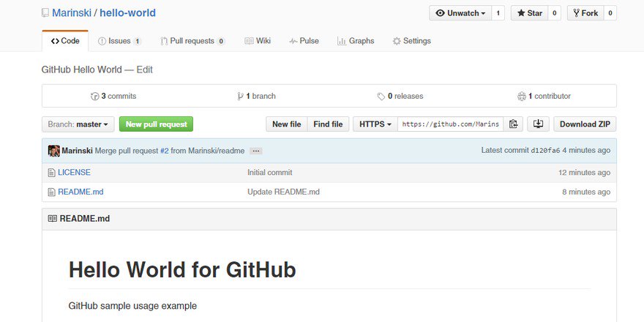Click the file icon beside README.md row
The image size is (644, 322).
[x=51, y=192]
